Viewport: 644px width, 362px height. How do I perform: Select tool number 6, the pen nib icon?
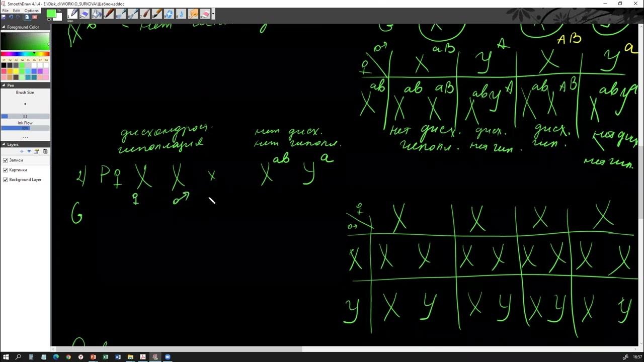click(x=133, y=14)
